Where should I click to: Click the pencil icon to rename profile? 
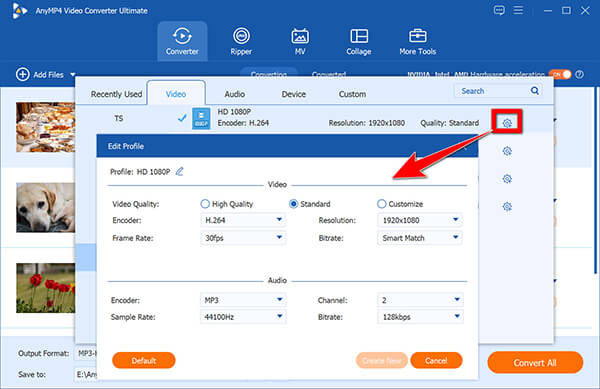point(179,171)
